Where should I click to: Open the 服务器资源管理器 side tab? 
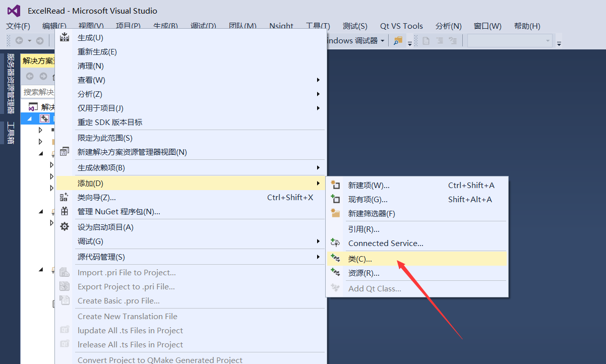point(10,84)
